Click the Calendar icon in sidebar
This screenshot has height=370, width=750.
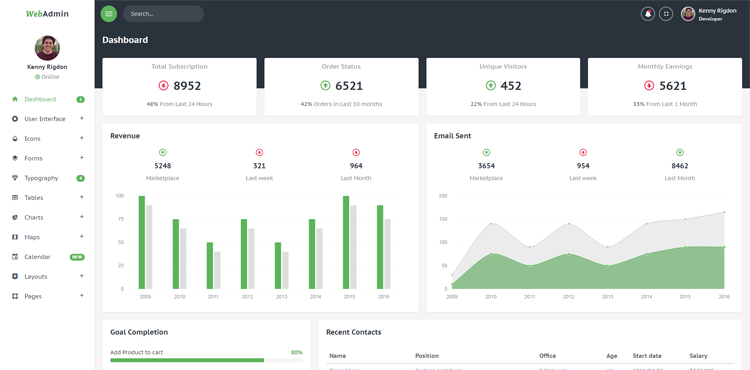point(15,257)
